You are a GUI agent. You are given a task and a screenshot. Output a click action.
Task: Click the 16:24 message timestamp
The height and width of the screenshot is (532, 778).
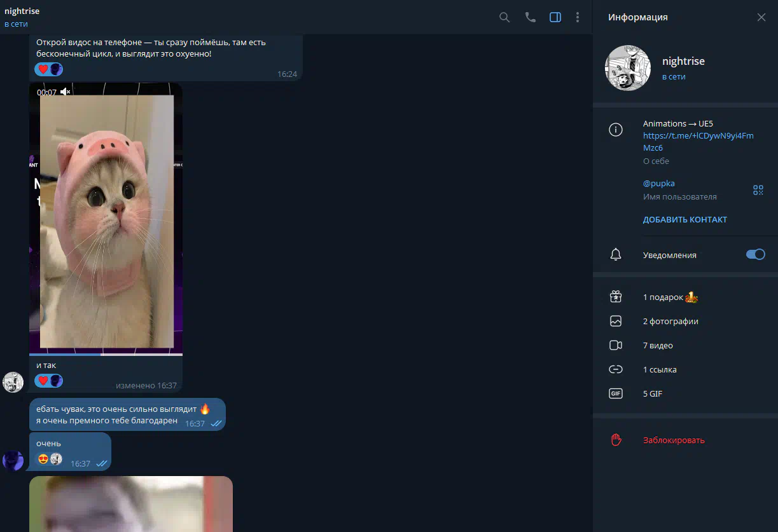tap(287, 74)
